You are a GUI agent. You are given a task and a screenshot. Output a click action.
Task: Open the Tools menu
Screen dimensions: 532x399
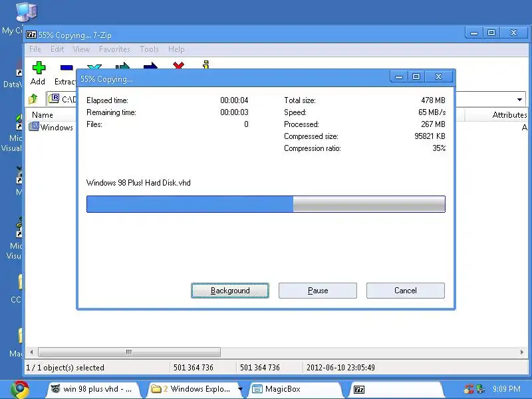pyautogui.click(x=149, y=49)
